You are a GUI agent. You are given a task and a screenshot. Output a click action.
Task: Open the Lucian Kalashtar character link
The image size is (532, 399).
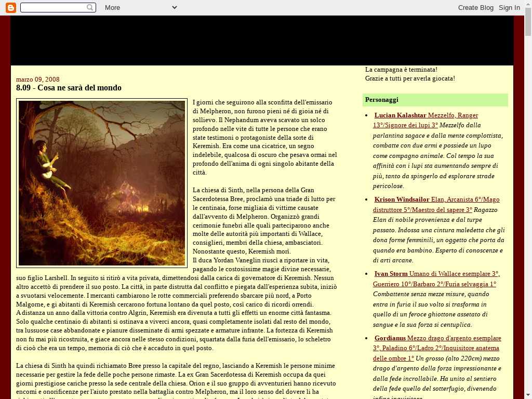click(x=425, y=120)
